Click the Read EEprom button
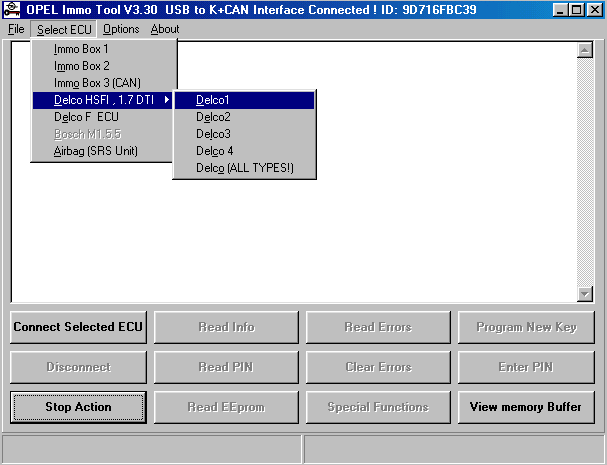 (x=226, y=407)
